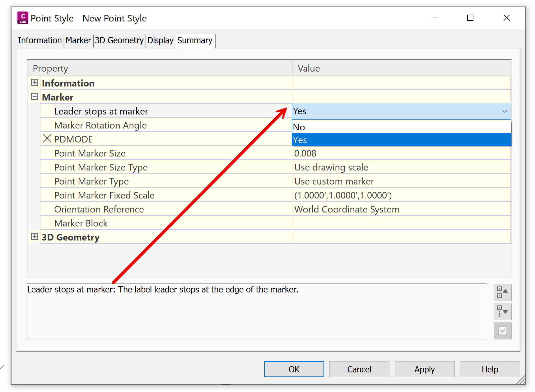Click the Information category heading text
This screenshot has height=392, width=535.
point(68,83)
